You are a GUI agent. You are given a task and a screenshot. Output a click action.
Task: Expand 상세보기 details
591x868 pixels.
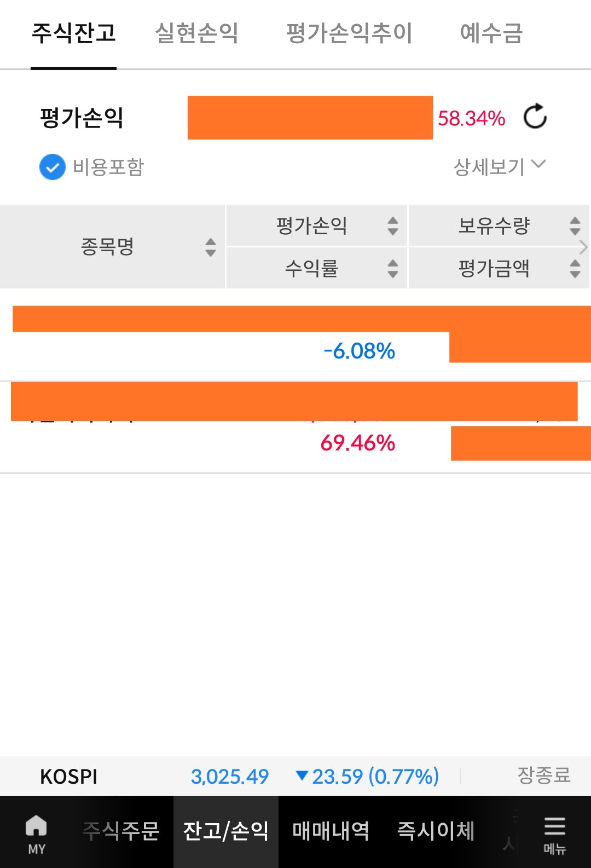[x=500, y=166]
